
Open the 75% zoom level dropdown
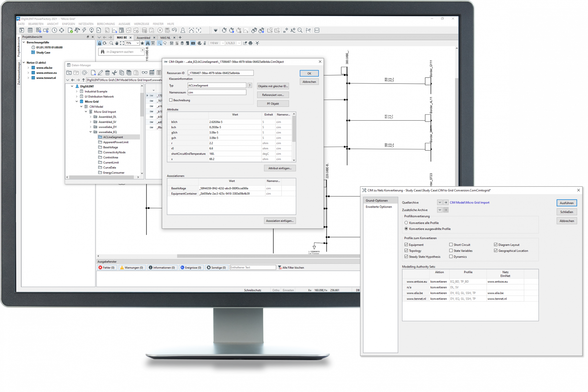click(x=137, y=43)
